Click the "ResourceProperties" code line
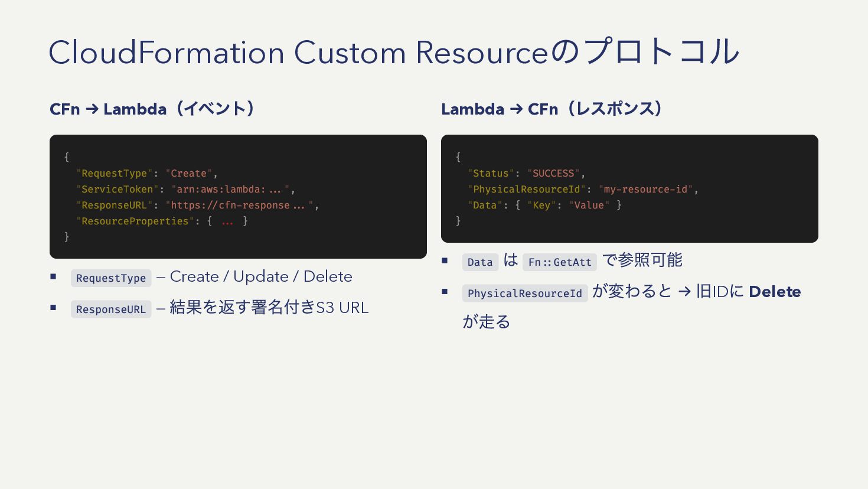This screenshot has width=868, height=489. pyautogui.click(x=162, y=221)
